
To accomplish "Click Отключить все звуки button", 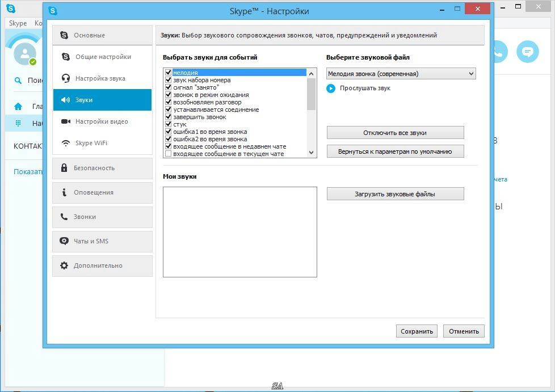I will tap(395, 133).
